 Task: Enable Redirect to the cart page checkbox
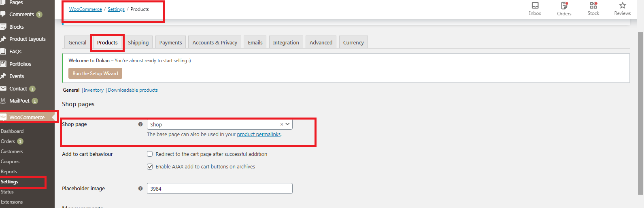[x=150, y=154]
